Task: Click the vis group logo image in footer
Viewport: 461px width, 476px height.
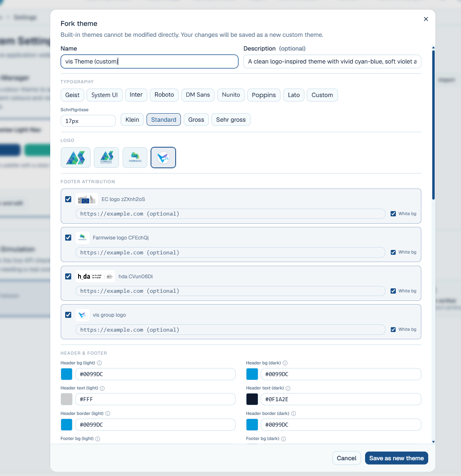Action: (x=82, y=315)
